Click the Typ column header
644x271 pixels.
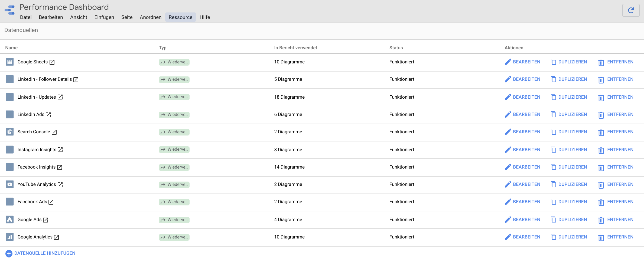click(x=162, y=48)
